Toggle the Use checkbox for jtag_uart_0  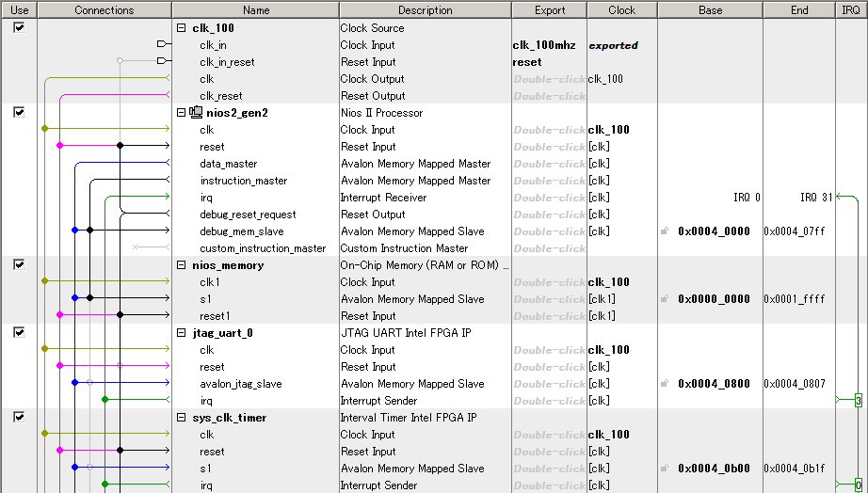[19, 332]
